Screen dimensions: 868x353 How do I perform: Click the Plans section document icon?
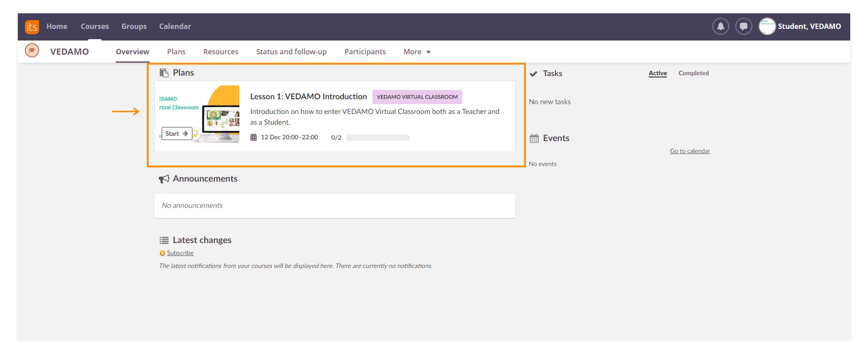click(164, 73)
